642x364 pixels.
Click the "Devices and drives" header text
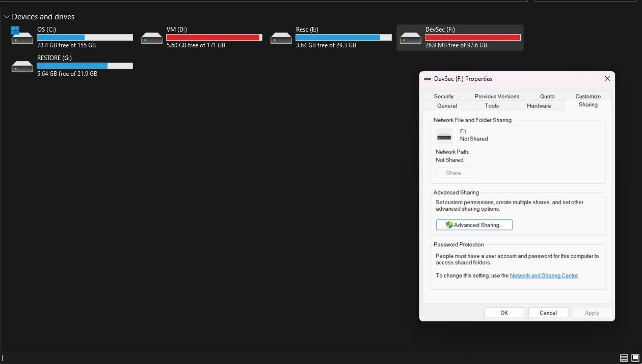[43, 17]
